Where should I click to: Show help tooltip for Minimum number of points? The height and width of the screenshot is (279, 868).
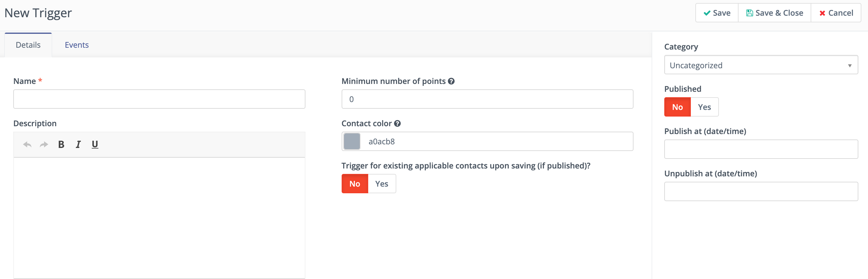[x=451, y=81]
